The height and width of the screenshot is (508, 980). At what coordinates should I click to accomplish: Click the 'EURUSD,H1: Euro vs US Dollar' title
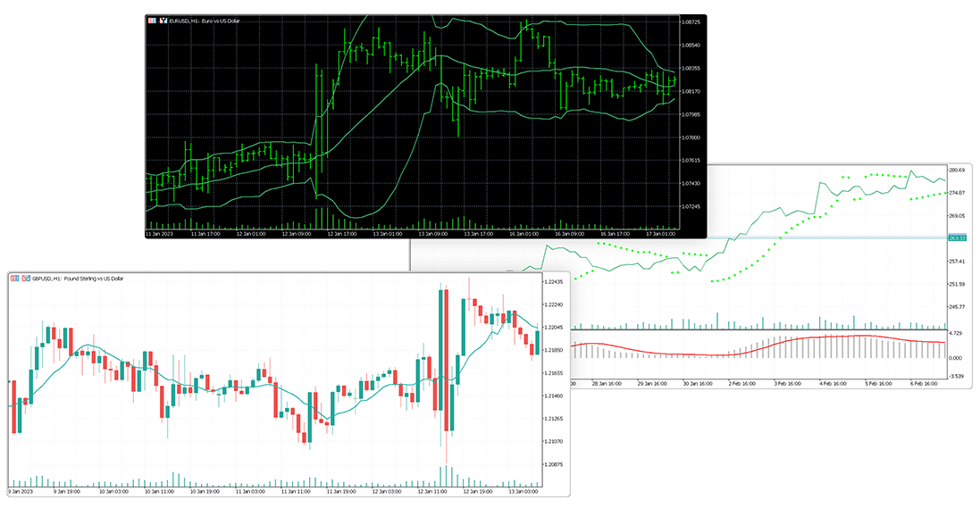click(x=205, y=21)
